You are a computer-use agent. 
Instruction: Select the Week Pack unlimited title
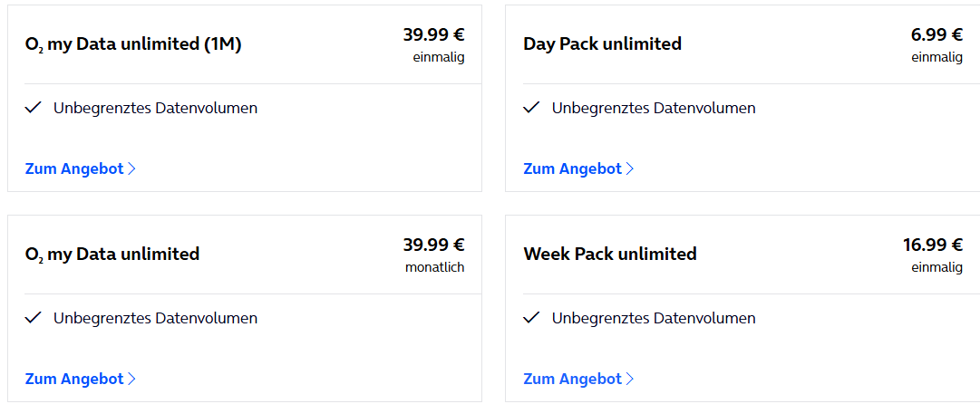pos(610,255)
